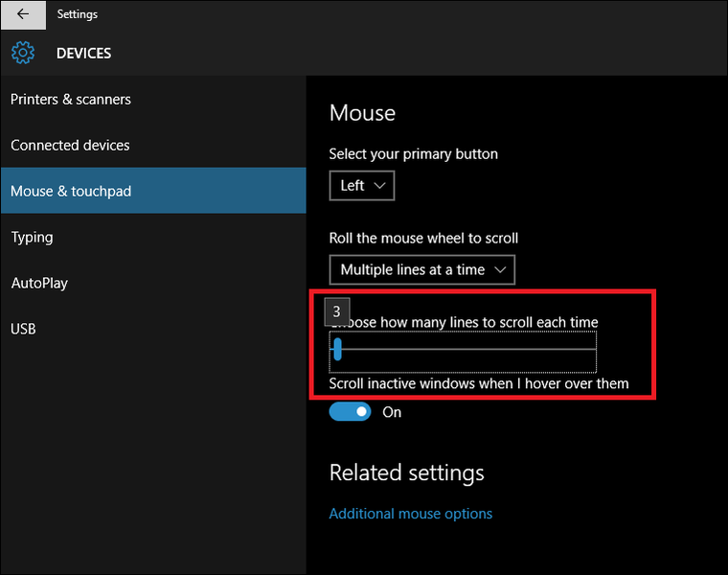Go to Connected devices

70,146
